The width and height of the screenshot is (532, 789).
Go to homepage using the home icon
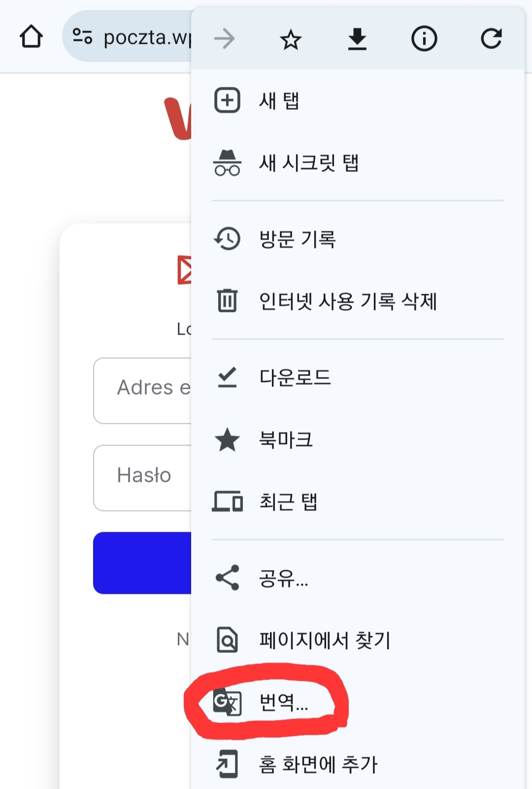31,37
